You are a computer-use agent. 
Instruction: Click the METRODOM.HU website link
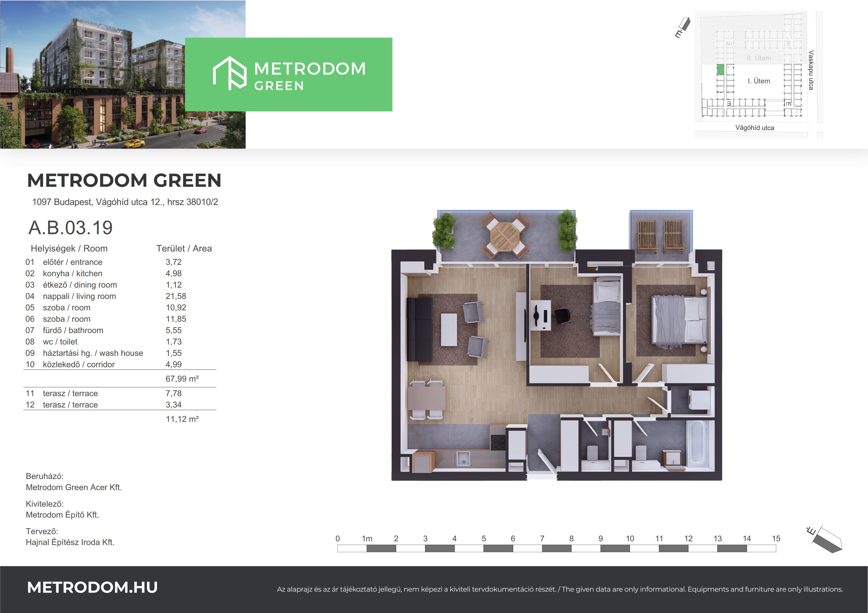(92, 587)
